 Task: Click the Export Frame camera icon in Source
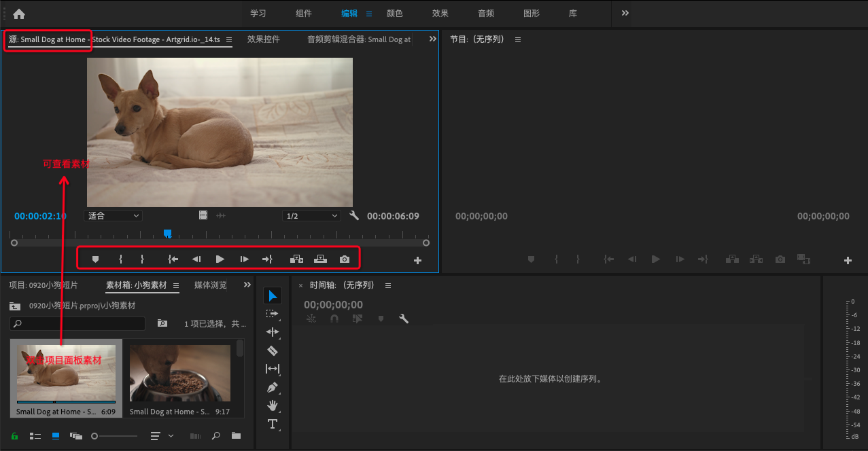pyautogui.click(x=345, y=259)
